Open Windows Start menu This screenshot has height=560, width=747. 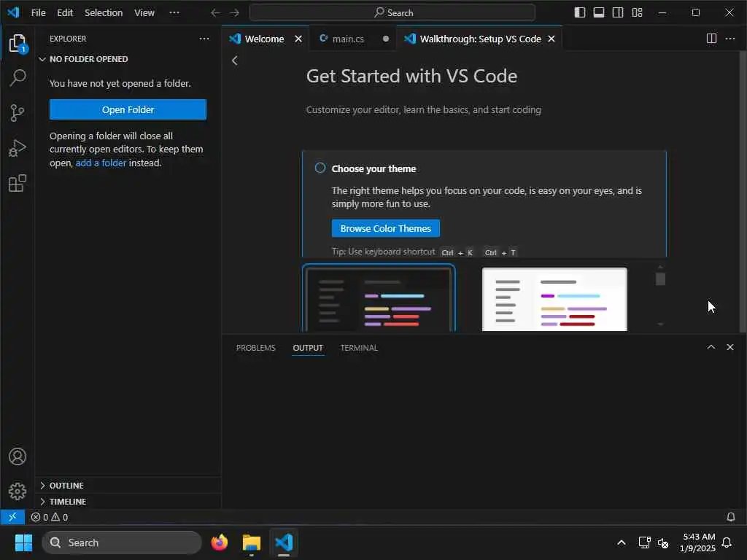coord(23,542)
